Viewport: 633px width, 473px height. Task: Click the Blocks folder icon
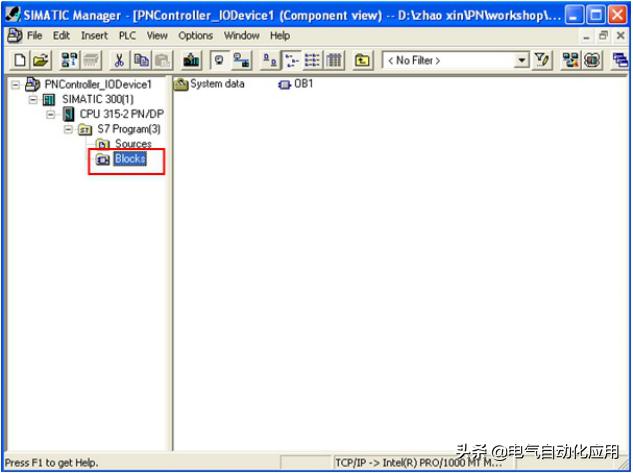pyautogui.click(x=103, y=160)
